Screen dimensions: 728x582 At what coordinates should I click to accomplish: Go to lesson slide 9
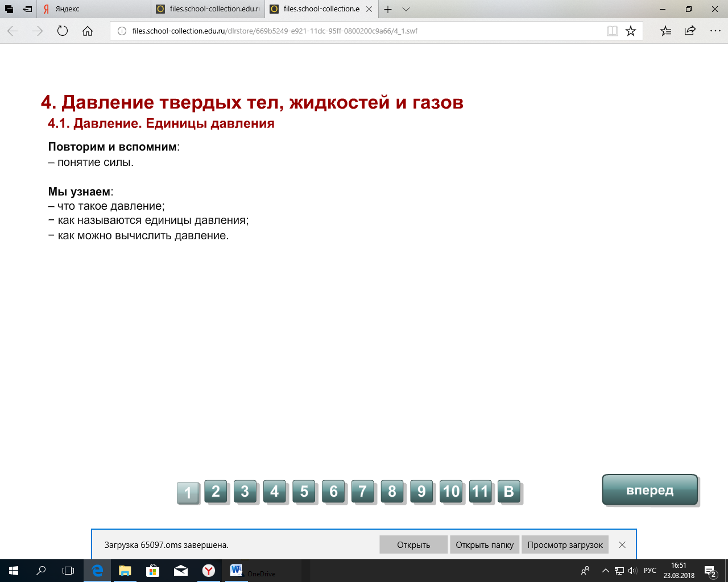(x=422, y=491)
